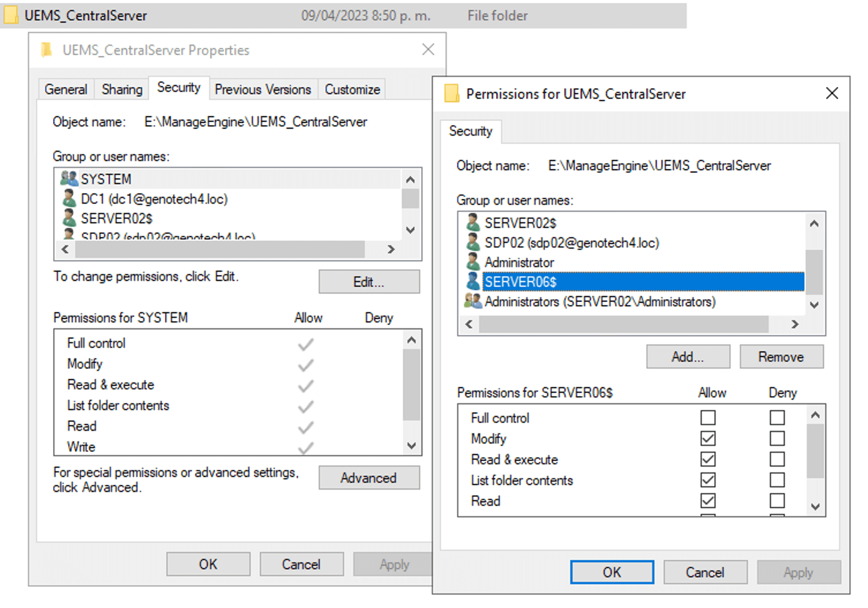Uncheck Allow Modify for SERVER06$
This screenshot has width=868, height=608.
pyautogui.click(x=708, y=438)
